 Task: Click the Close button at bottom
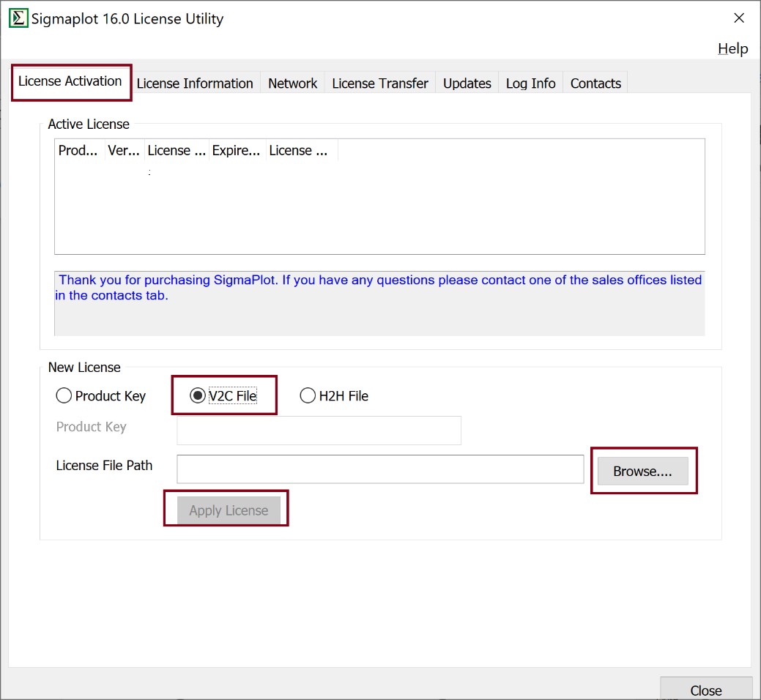(x=705, y=690)
